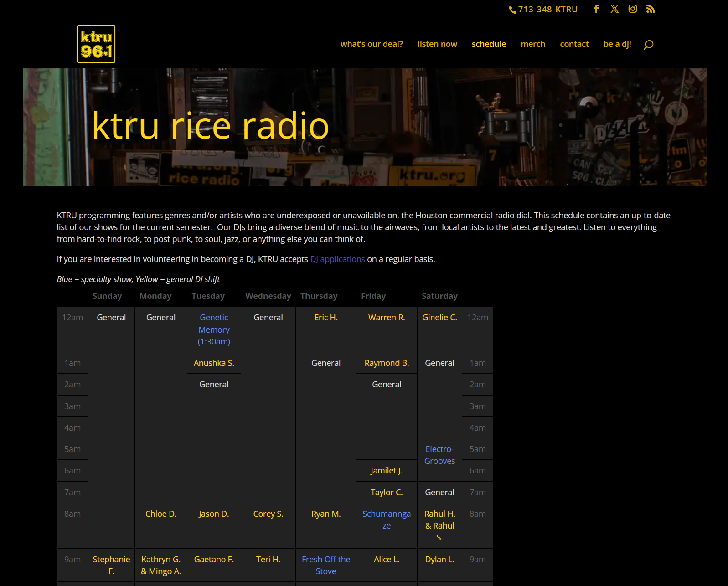This screenshot has height=586, width=728.
Task: Open the "be a dj!" menu item
Action: click(x=617, y=44)
